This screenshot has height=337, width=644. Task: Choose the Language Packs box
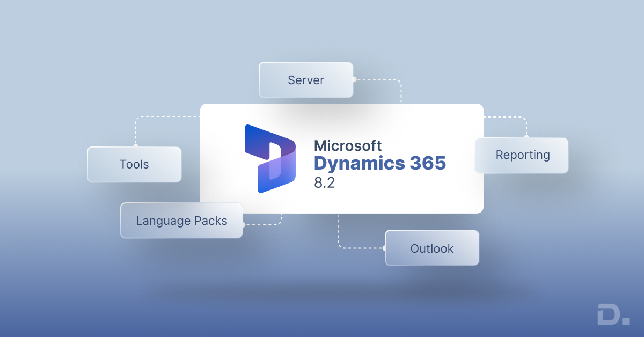point(181,221)
